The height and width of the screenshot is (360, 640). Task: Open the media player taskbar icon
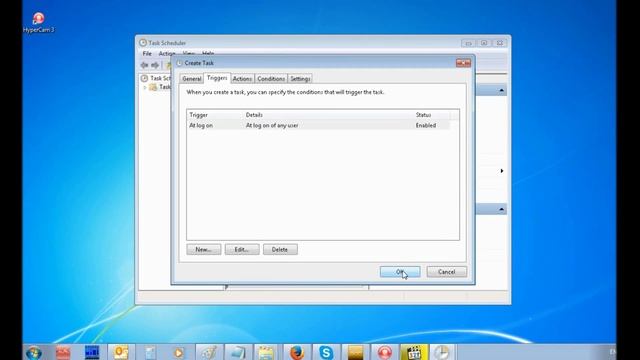pyautogui.click(x=178, y=352)
